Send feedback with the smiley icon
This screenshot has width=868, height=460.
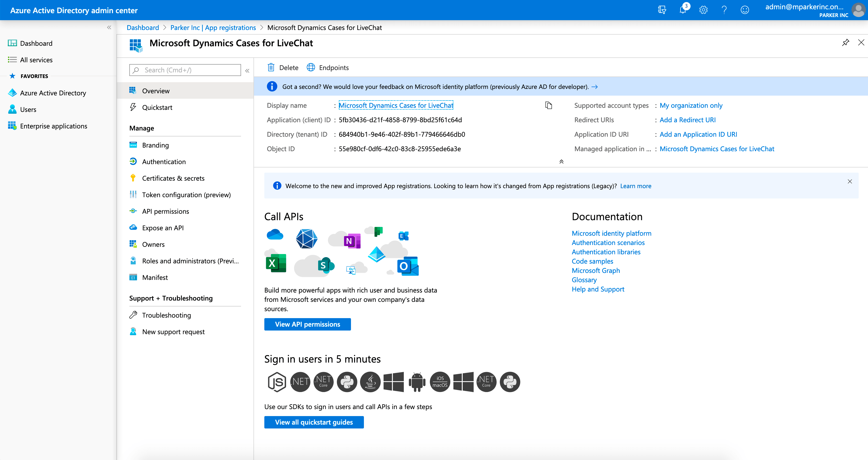pyautogui.click(x=745, y=10)
